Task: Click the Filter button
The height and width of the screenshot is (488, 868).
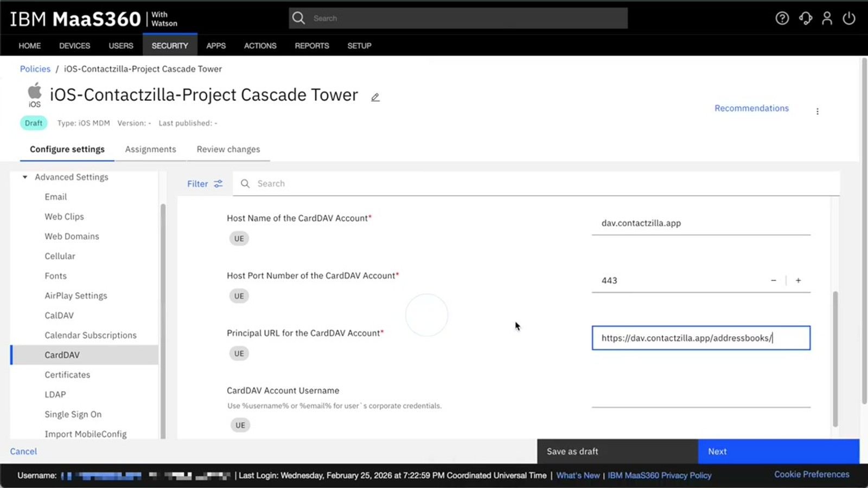Action: [x=205, y=184]
